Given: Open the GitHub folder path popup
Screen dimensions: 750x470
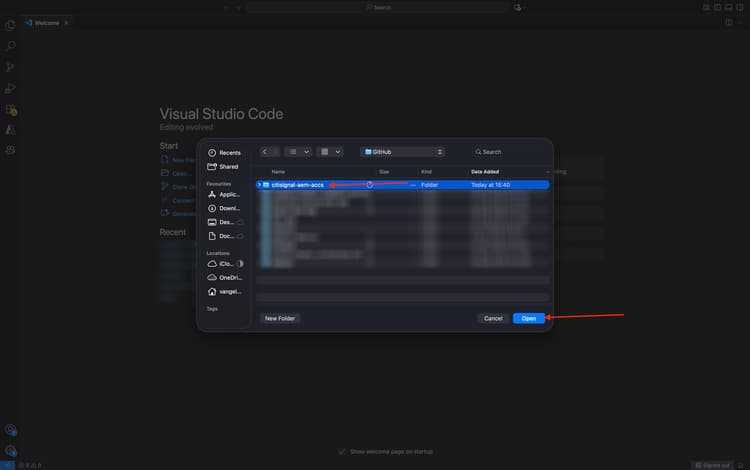Looking at the screenshot, I should coord(403,152).
